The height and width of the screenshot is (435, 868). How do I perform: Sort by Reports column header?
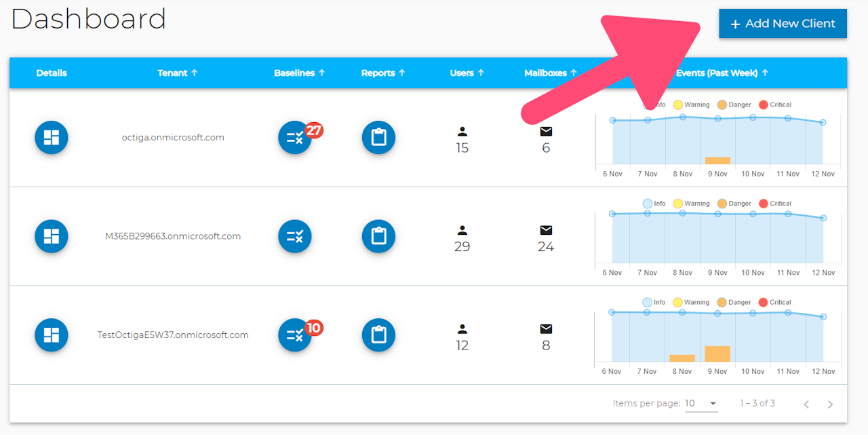coord(383,73)
